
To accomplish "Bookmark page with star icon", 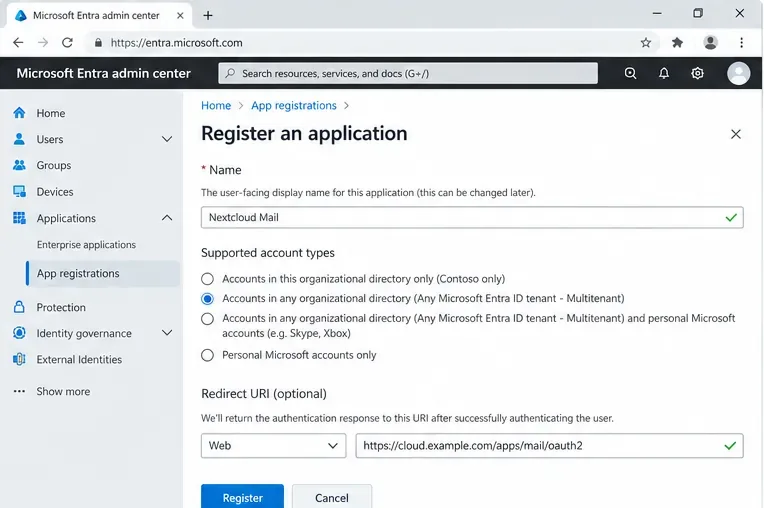I will click(x=646, y=43).
